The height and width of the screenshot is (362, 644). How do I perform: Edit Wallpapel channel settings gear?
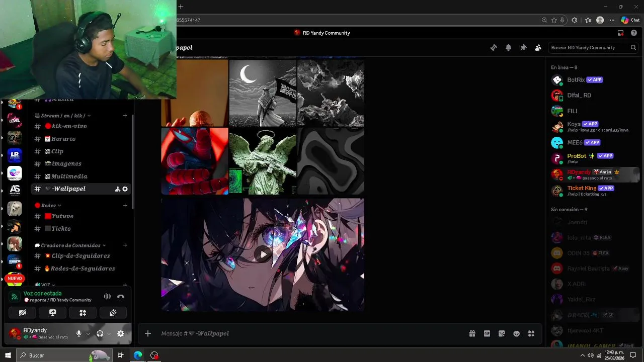[x=125, y=189]
